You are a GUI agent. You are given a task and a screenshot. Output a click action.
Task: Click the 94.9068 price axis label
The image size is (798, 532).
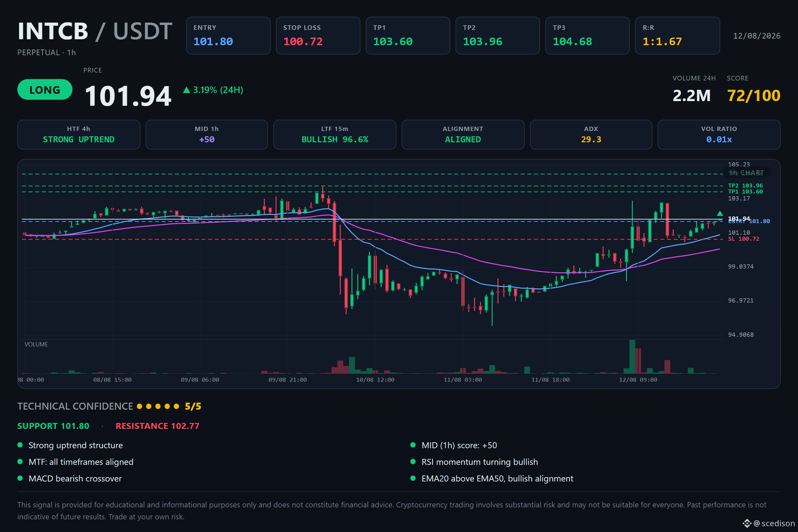[741, 335]
